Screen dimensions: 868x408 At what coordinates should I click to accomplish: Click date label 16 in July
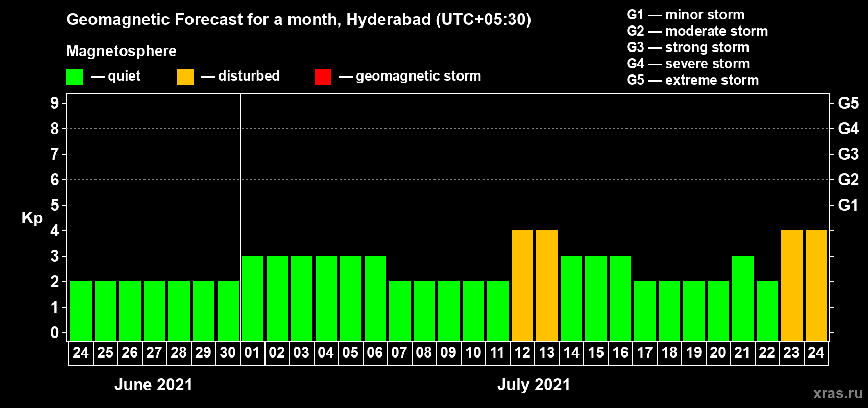pos(620,353)
